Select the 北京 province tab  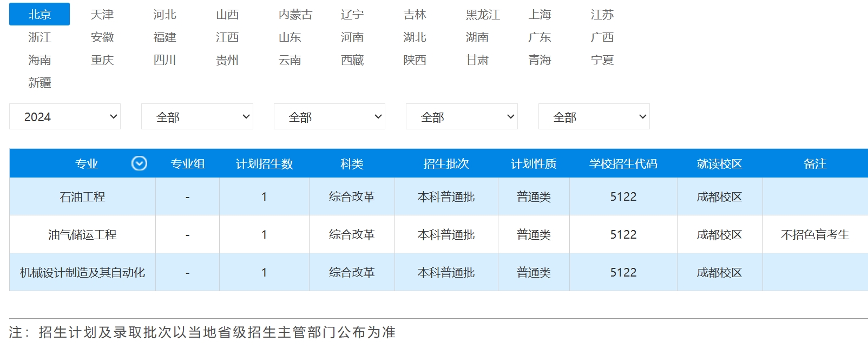click(40, 14)
